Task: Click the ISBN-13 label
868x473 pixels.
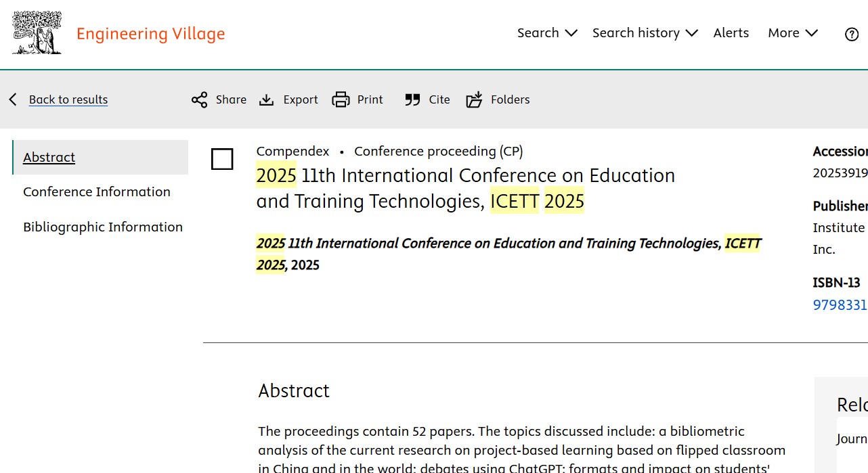Action: pos(836,282)
